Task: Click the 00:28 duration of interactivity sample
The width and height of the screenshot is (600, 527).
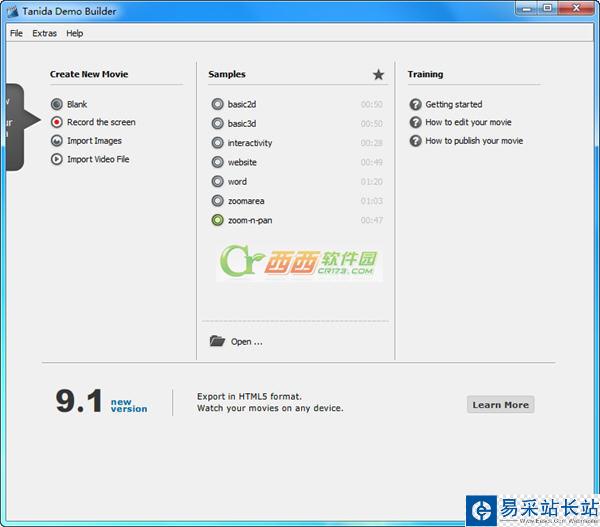Action: (x=372, y=143)
